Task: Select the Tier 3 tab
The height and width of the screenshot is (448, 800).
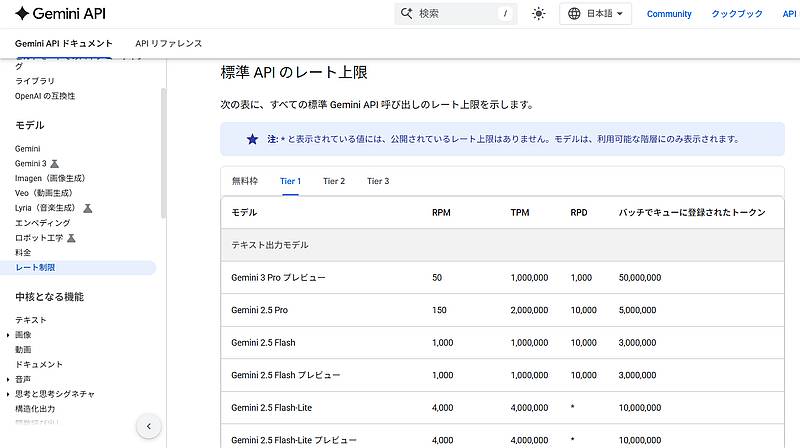Action: [x=378, y=181]
